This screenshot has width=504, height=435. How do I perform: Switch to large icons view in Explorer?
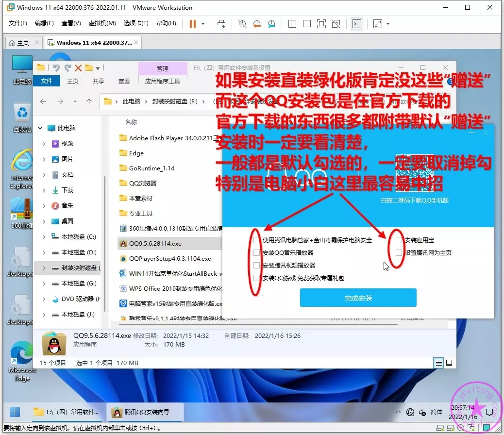click(449, 363)
